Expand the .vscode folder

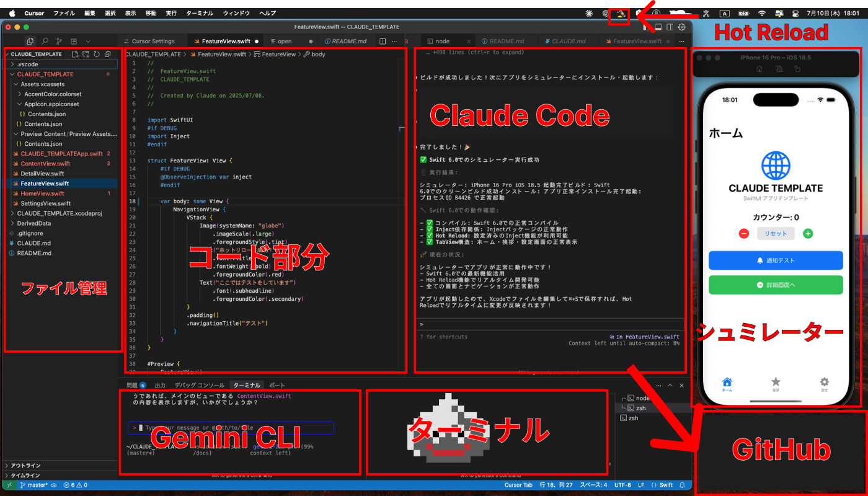click(x=60, y=64)
